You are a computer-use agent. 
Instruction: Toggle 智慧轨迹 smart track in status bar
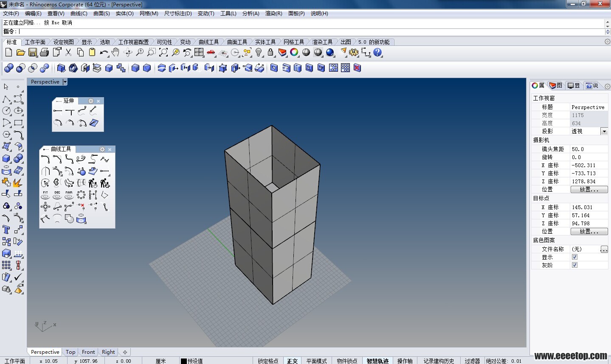pos(377,361)
